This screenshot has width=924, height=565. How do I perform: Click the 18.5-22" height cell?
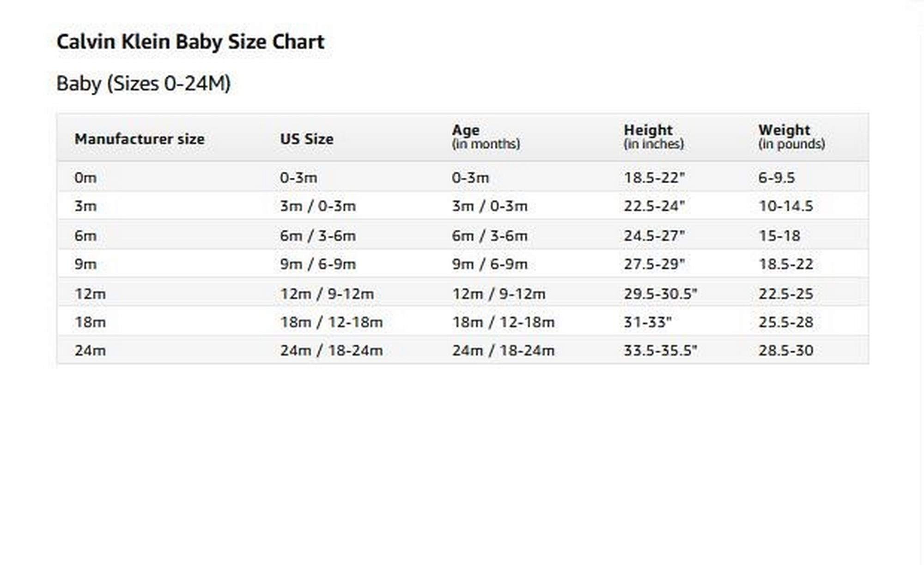tap(654, 178)
